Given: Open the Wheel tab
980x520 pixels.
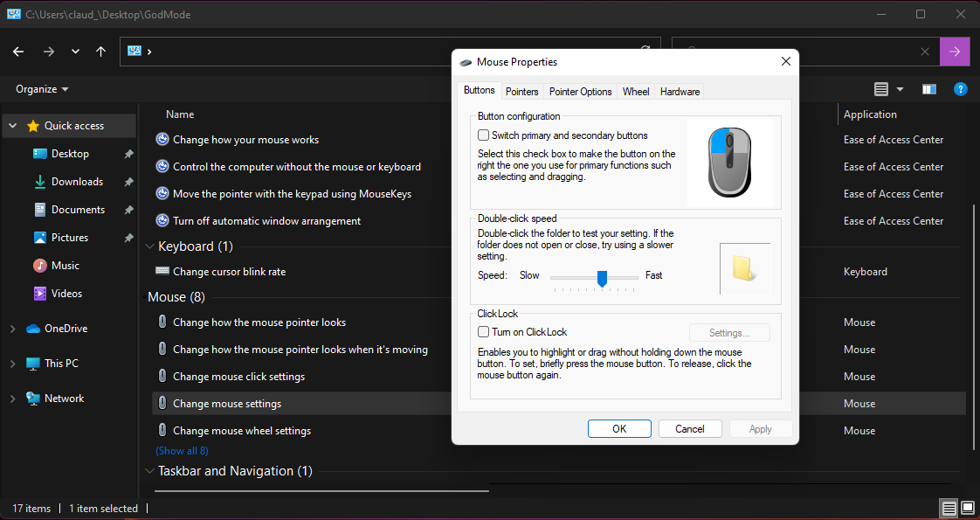Looking at the screenshot, I should coord(635,92).
